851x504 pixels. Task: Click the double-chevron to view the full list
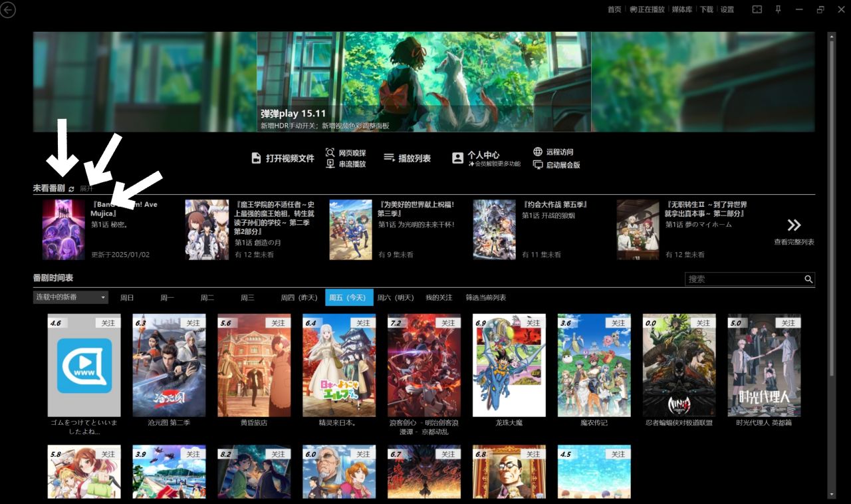[794, 225]
